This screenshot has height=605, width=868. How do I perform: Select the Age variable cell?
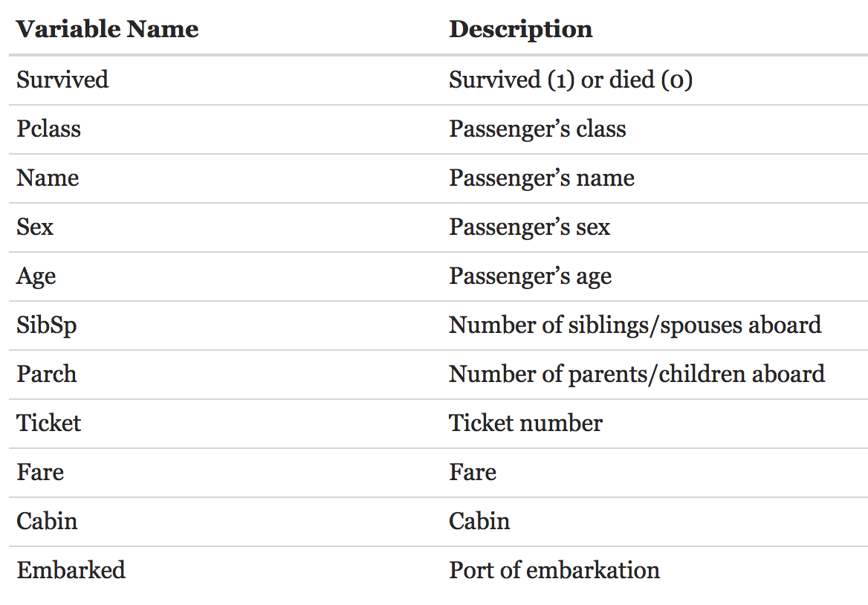pyautogui.click(x=36, y=276)
